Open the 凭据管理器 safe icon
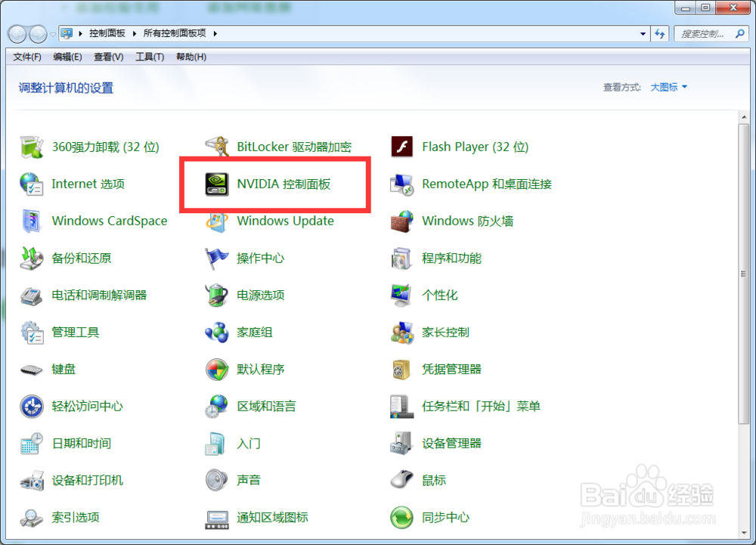 [402, 369]
